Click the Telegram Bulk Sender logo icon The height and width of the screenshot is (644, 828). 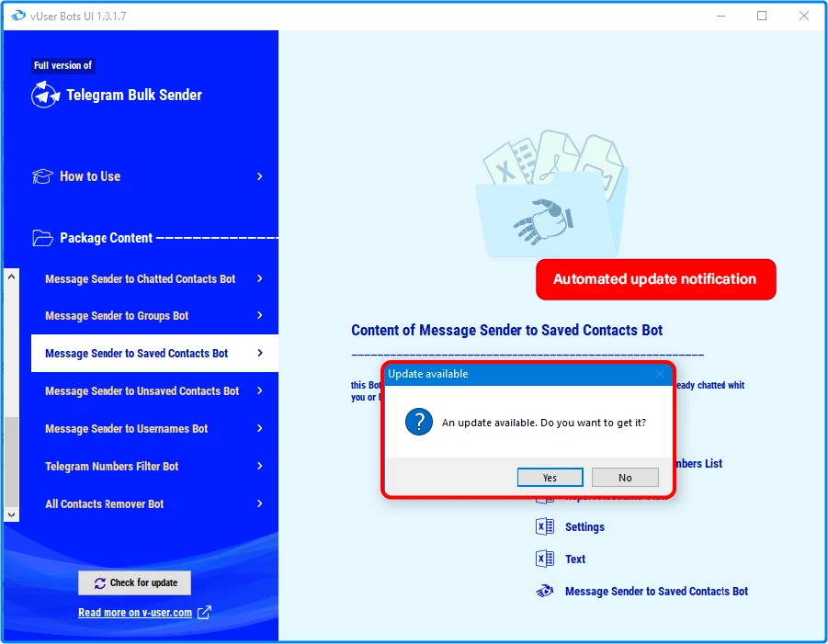pos(45,95)
